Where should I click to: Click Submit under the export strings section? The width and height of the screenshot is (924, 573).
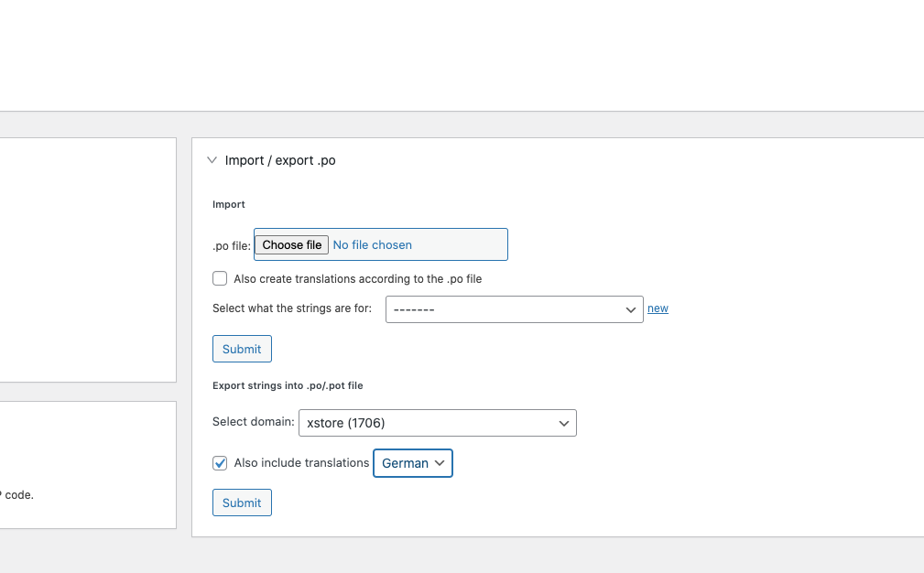(x=242, y=503)
